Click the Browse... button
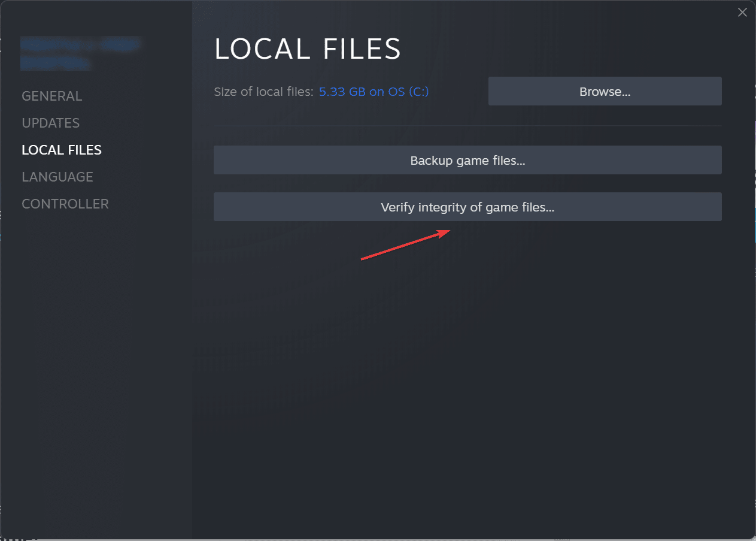Viewport: 756px width, 541px height. click(605, 91)
